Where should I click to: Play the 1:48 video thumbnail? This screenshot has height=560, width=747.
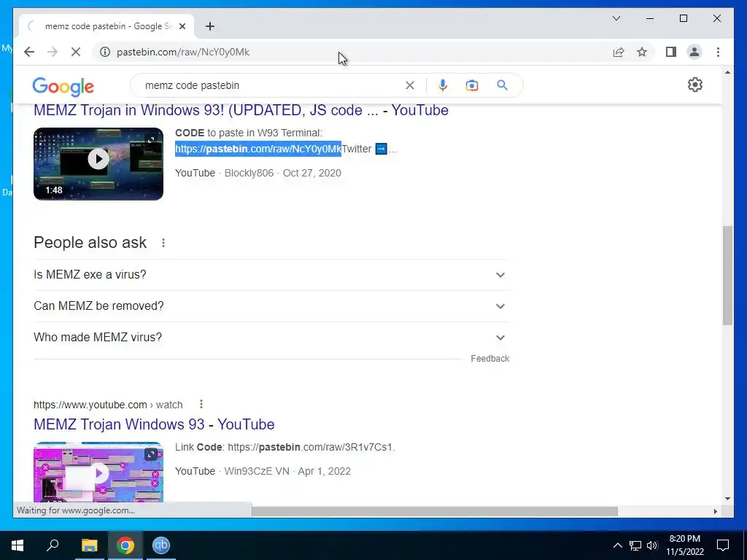[98, 164]
